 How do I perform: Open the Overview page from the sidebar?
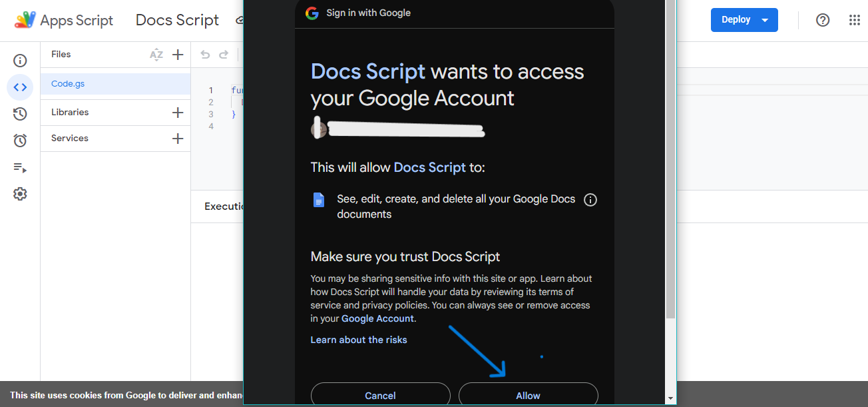click(20, 61)
